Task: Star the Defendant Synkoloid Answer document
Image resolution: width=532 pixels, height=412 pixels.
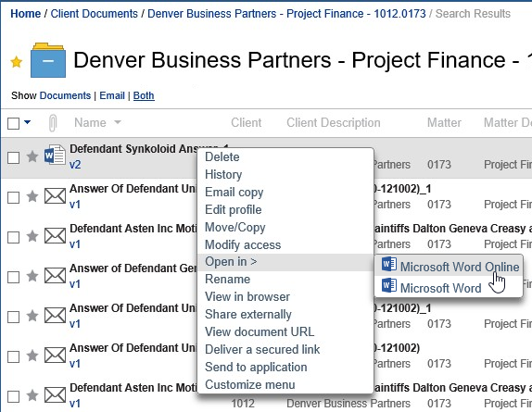Action: 32,156
